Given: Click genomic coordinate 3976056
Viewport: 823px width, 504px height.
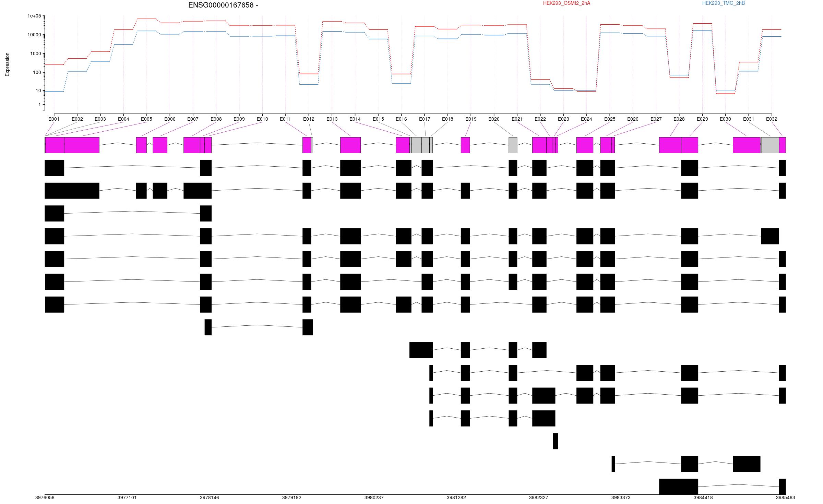Looking at the screenshot, I should (x=45, y=497).
